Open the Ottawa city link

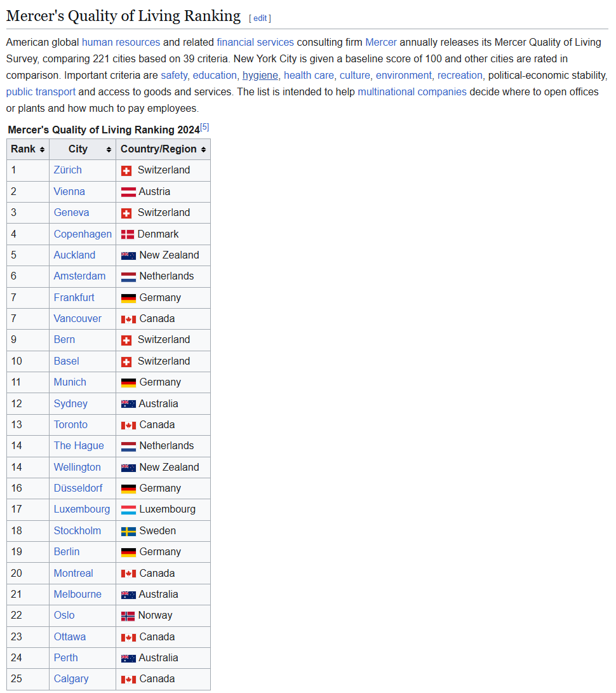pyautogui.click(x=70, y=637)
